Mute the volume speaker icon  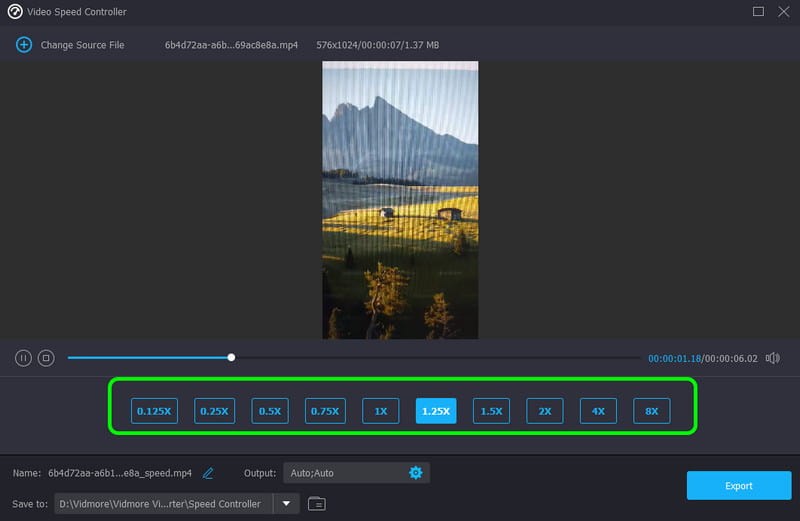(x=772, y=358)
